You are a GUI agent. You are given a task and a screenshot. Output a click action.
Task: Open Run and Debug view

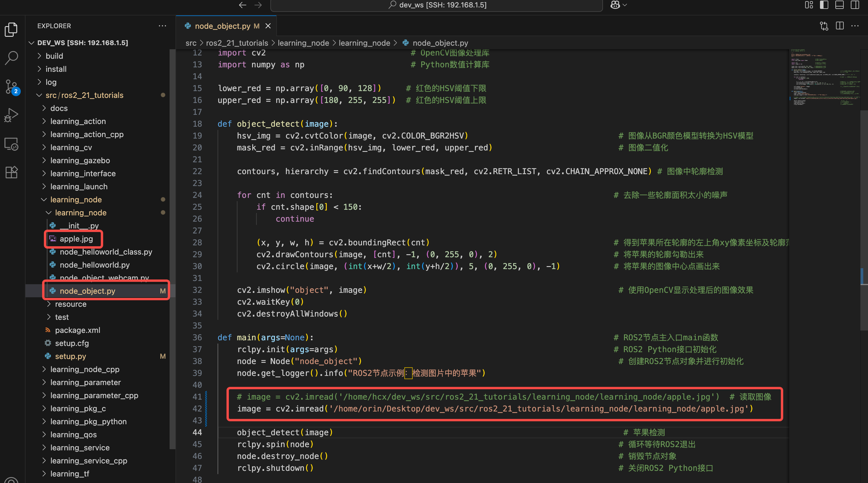point(12,115)
